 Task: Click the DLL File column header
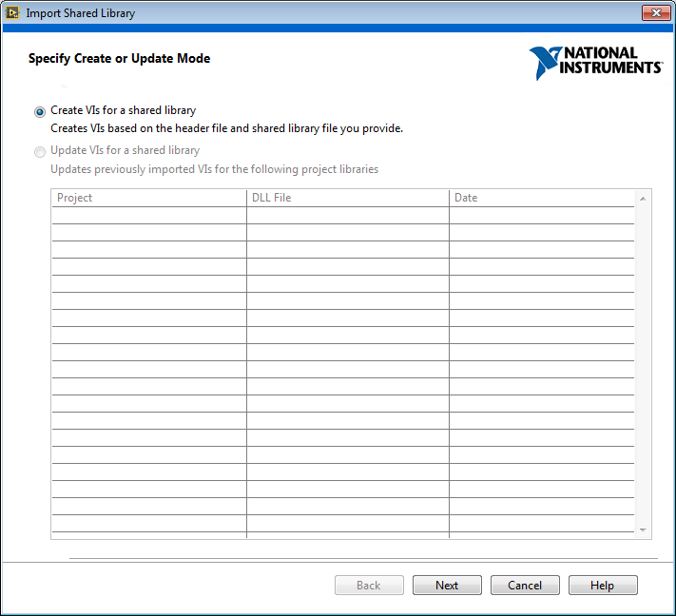(x=348, y=198)
